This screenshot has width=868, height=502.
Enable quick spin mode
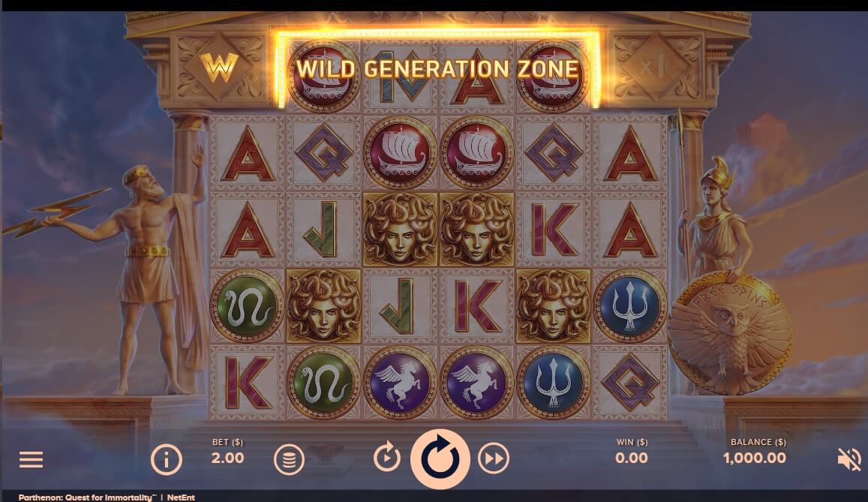[x=493, y=458]
